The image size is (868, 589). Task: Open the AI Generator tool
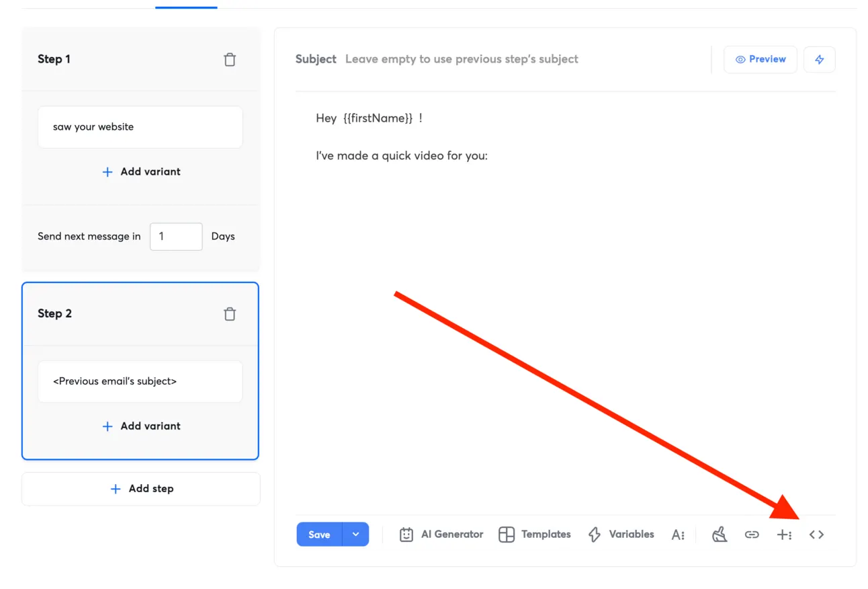tap(441, 535)
